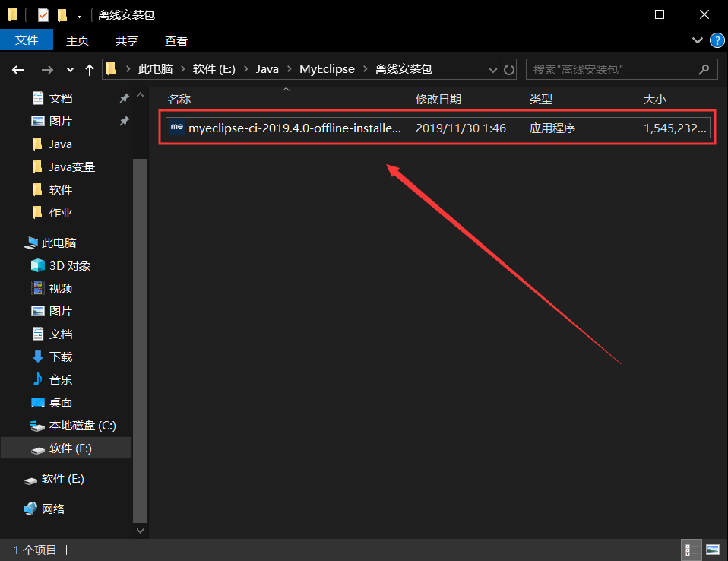Click inside the search box
Image resolution: width=728 pixels, height=561 pixels.
click(x=616, y=69)
